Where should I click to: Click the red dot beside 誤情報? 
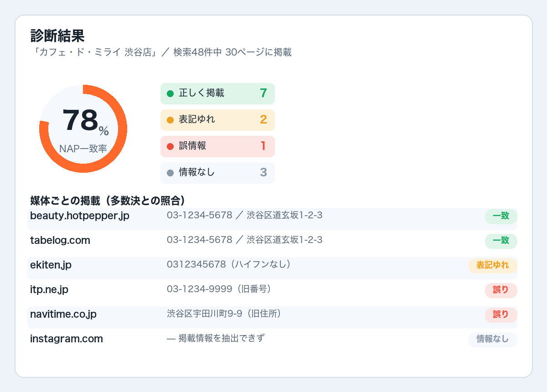[x=170, y=147]
